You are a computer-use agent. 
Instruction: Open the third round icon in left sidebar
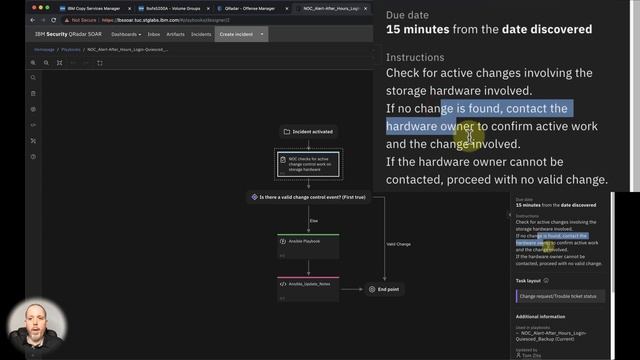pos(33,109)
